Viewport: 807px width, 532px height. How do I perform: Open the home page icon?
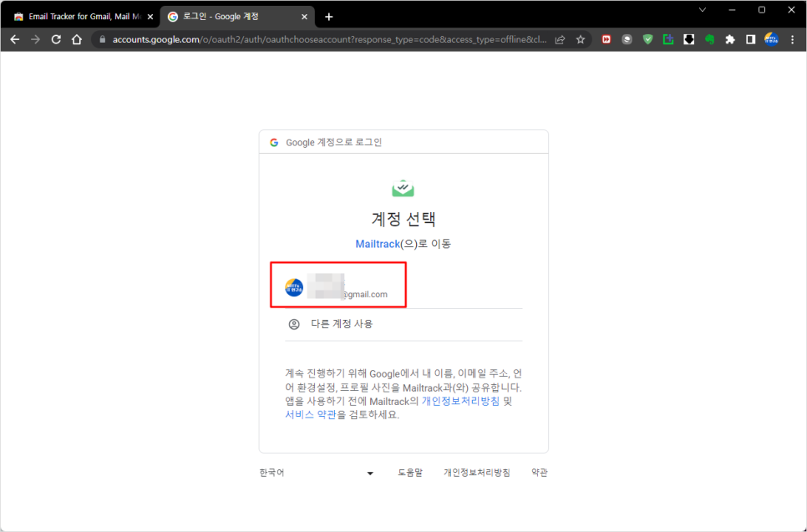pos(77,39)
